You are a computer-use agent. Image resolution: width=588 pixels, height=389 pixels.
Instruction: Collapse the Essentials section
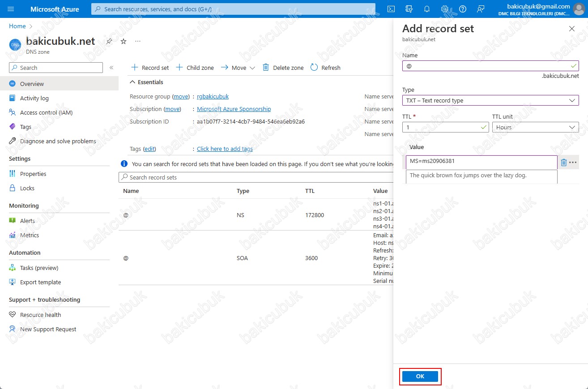[x=146, y=82]
